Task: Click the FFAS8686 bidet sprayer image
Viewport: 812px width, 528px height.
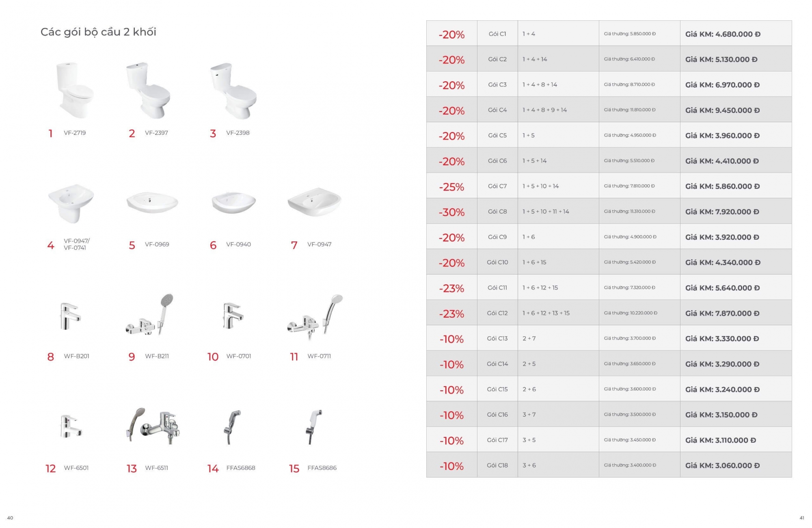Action: pyautogui.click(x=314, y=426)
